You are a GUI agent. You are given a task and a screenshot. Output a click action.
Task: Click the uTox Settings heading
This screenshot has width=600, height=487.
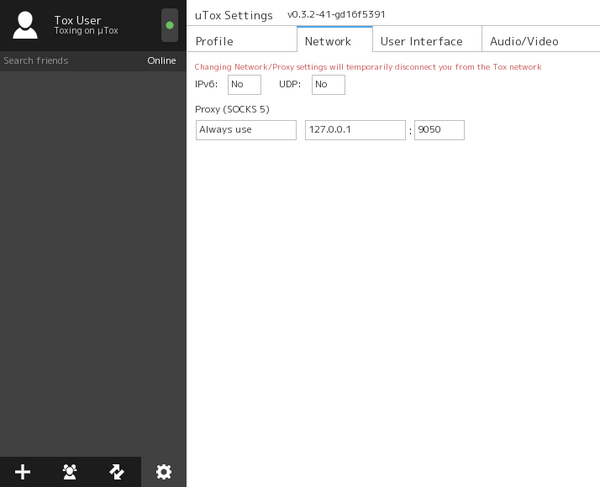pyautogui.click(x=234, y=15)
